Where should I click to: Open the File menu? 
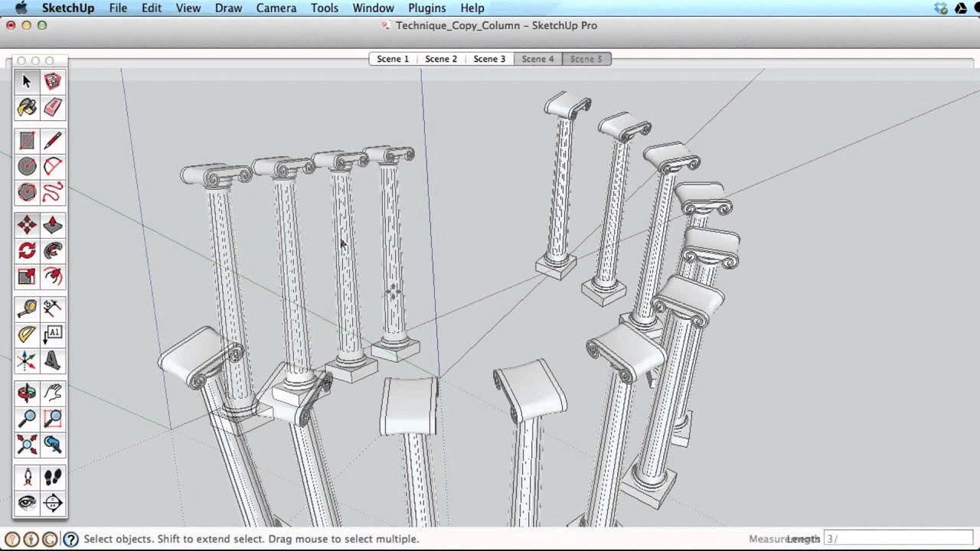(118, 8)
